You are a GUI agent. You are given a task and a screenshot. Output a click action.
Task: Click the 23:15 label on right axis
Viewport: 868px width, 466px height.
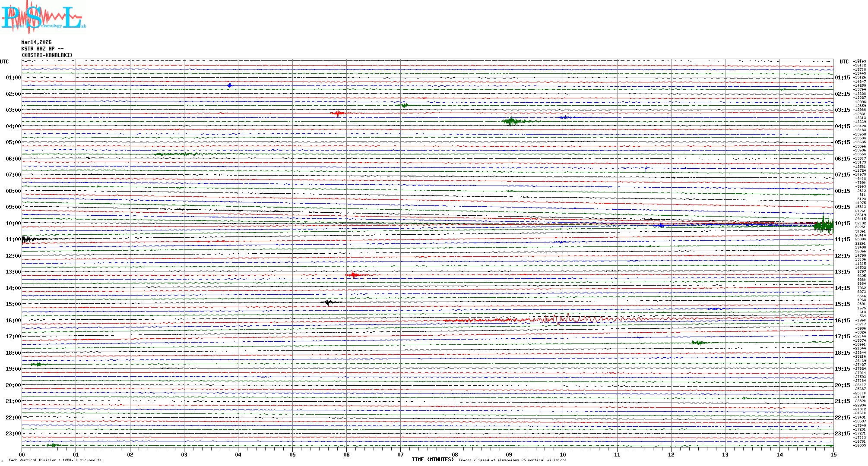click(842, 434)
